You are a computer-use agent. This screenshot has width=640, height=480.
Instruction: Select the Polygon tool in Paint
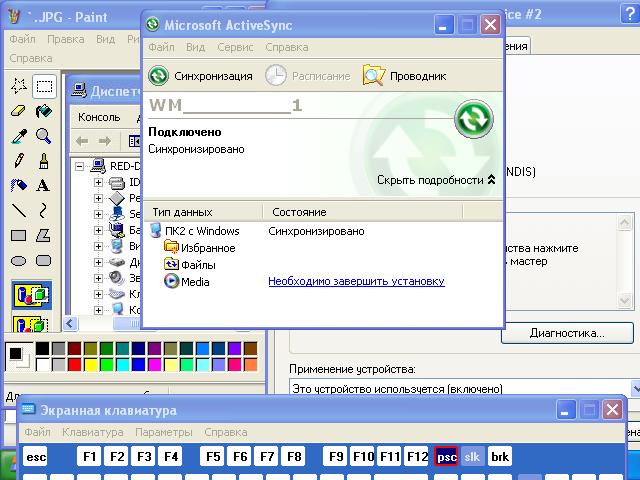pos(44,235)
